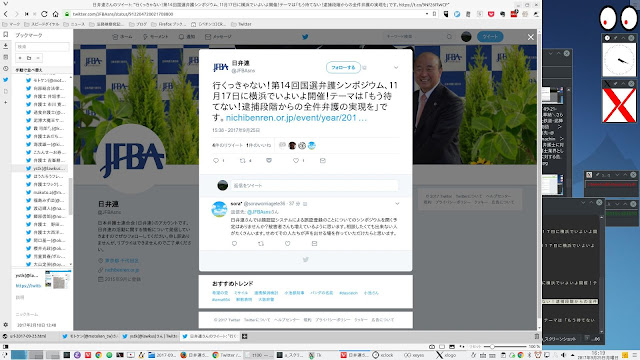The width and height of the screenshot is (640, 360).
Task: Click the Evernote elephant extension icon
Action: (x=502, y=14)
